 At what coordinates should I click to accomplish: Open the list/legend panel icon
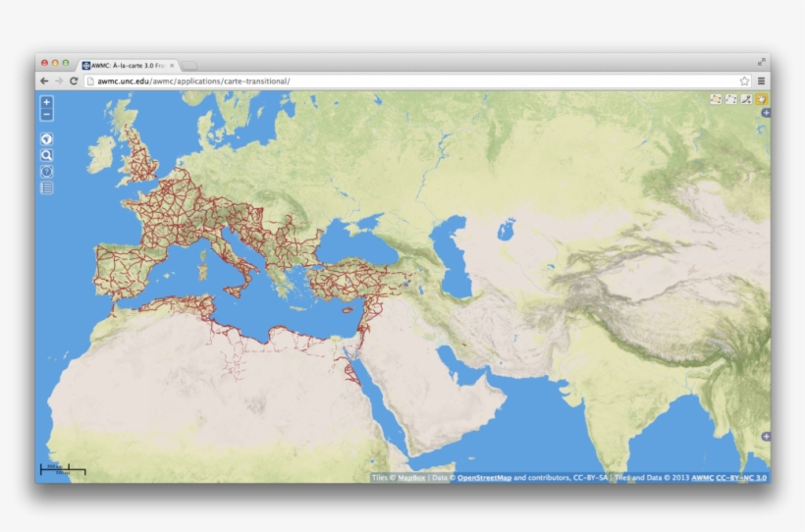coord(47,186)
